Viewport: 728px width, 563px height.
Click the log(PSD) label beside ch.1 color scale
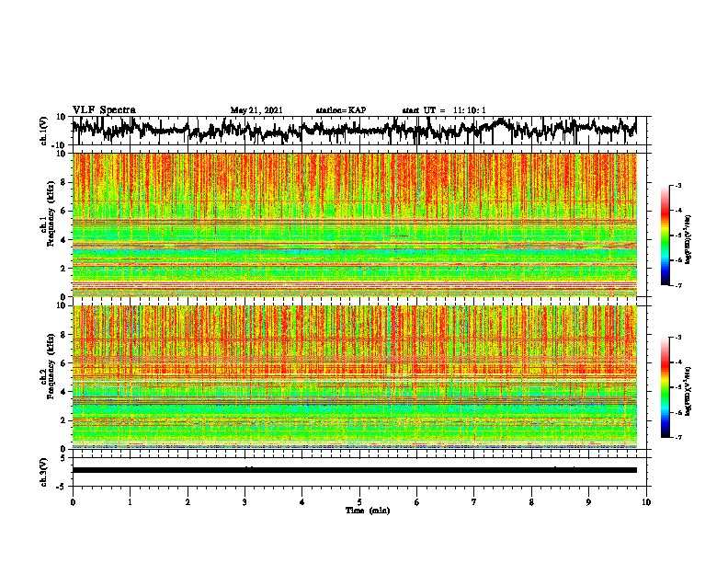pyautogui.click(x=688, y=239)
